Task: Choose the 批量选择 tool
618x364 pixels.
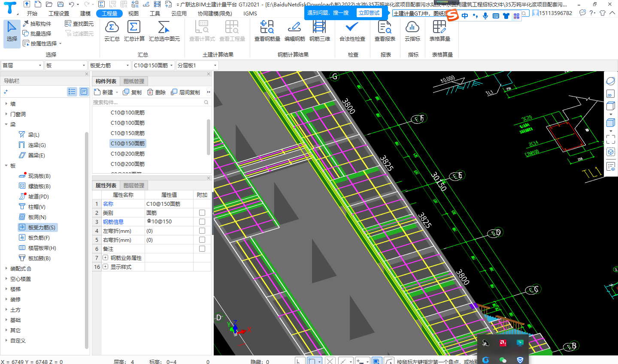Action: [x=37, y=33]
